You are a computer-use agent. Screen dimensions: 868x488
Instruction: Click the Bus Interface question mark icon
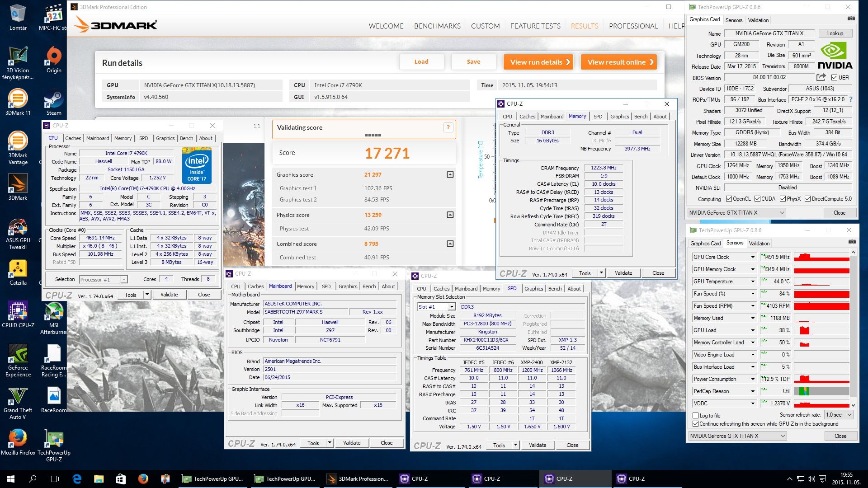coord(851,99)
